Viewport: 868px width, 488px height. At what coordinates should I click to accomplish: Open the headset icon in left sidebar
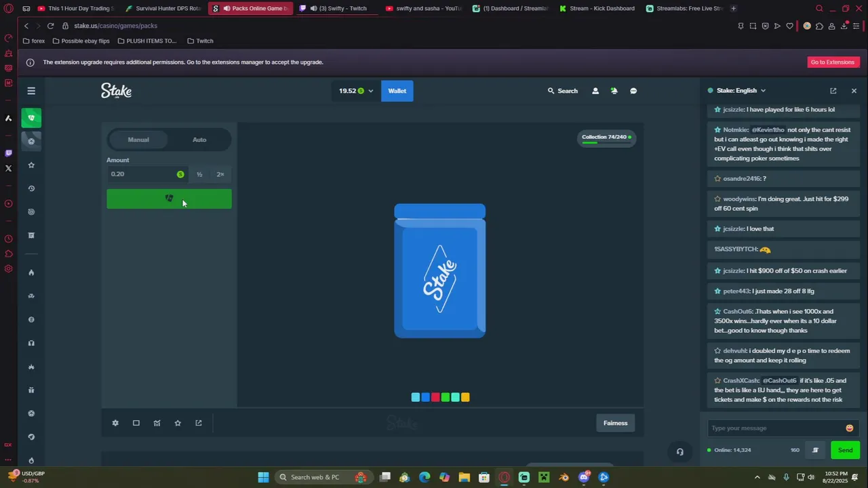click(31, 343)
